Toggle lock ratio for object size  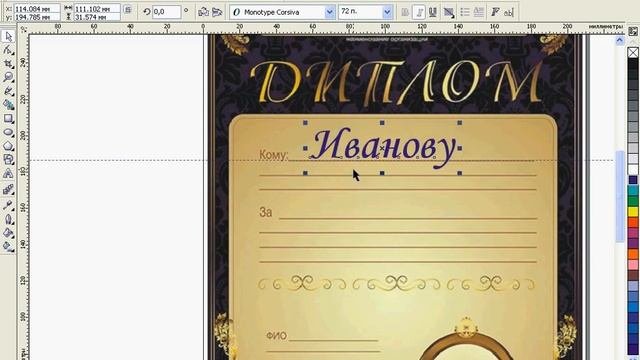pos(128,10)
